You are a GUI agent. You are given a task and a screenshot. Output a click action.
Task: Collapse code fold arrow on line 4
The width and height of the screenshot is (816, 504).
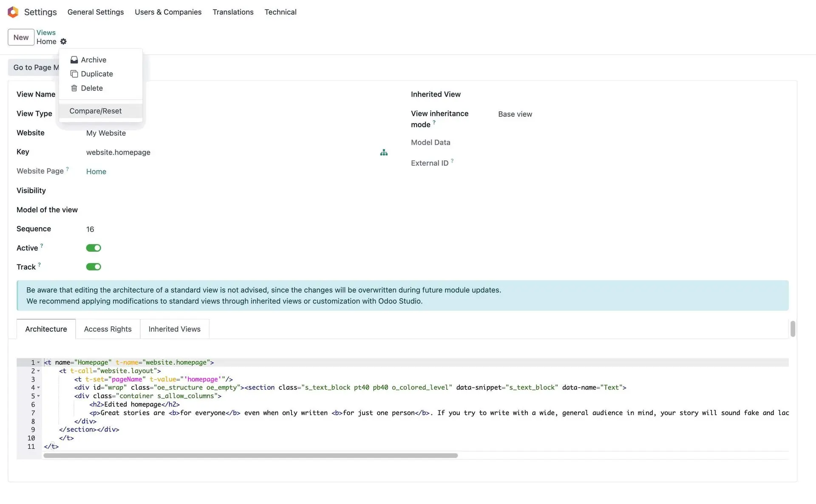point(39,388)
